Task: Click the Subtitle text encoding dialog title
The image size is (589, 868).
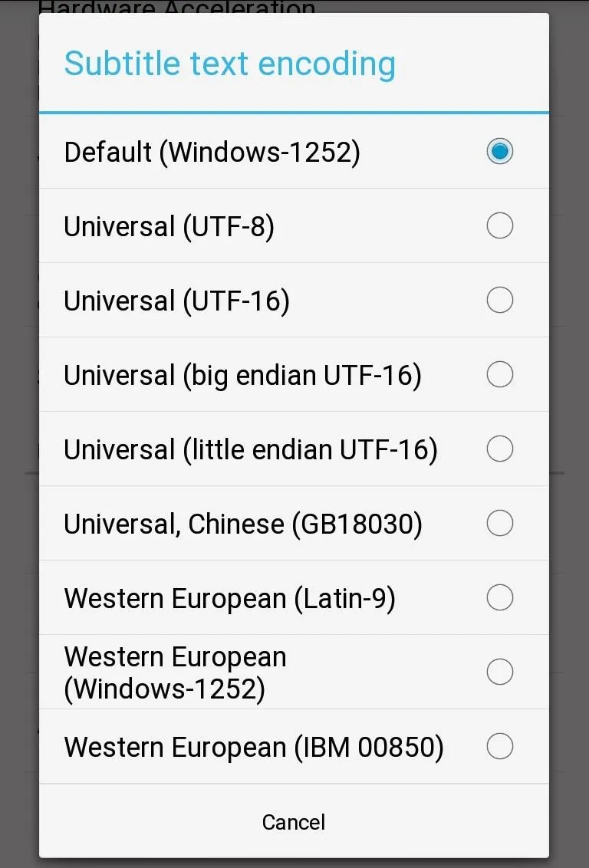Action: point(230,64)
